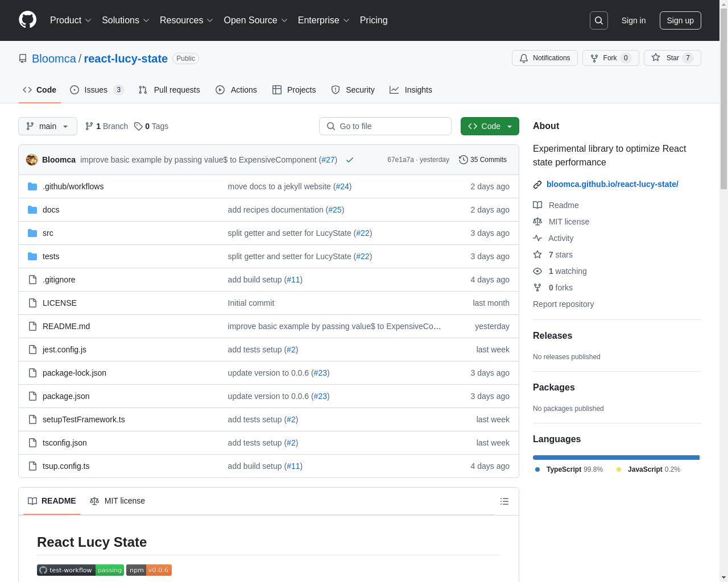This screenshot has width=728, height=582.
Task: Expand the Enterprise menu
Action: point(324,20)
